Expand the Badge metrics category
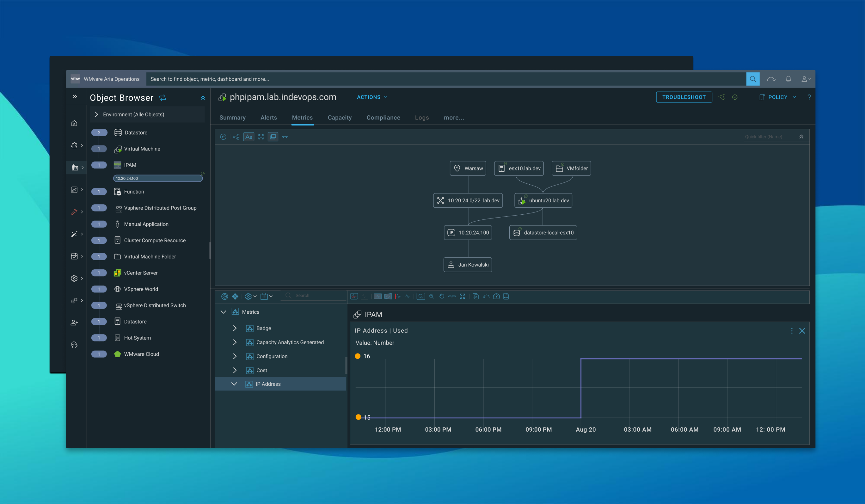Screen dimensions: 865x504 (x=235, y=327)
